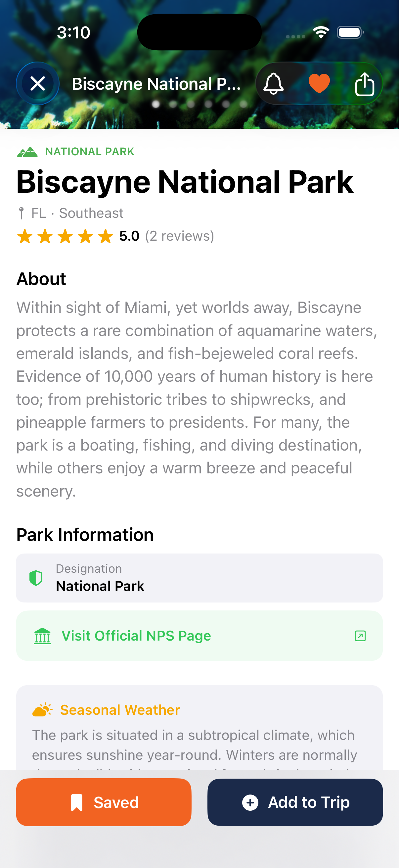The image size is (399, 868).
Task: Toggle the Saved bookmark button
Action: (104, 802)
